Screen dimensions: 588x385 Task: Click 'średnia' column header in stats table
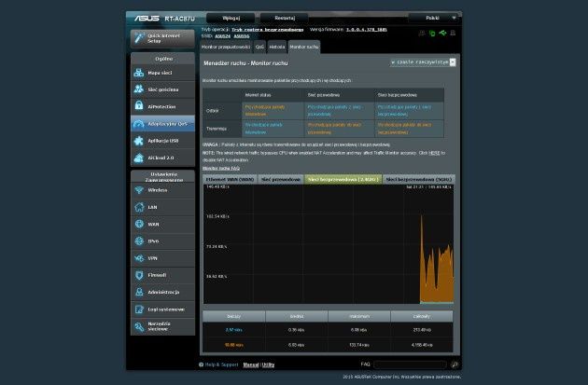pyautogui.click(x=297, y=316)
